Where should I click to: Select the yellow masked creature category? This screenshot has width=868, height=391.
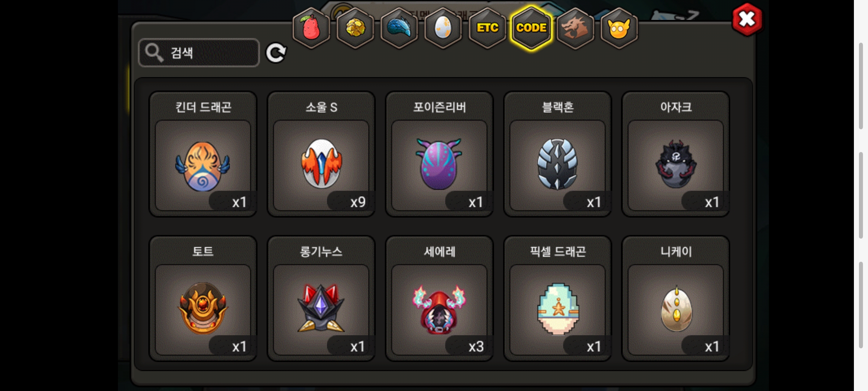[x=619, y=28]
